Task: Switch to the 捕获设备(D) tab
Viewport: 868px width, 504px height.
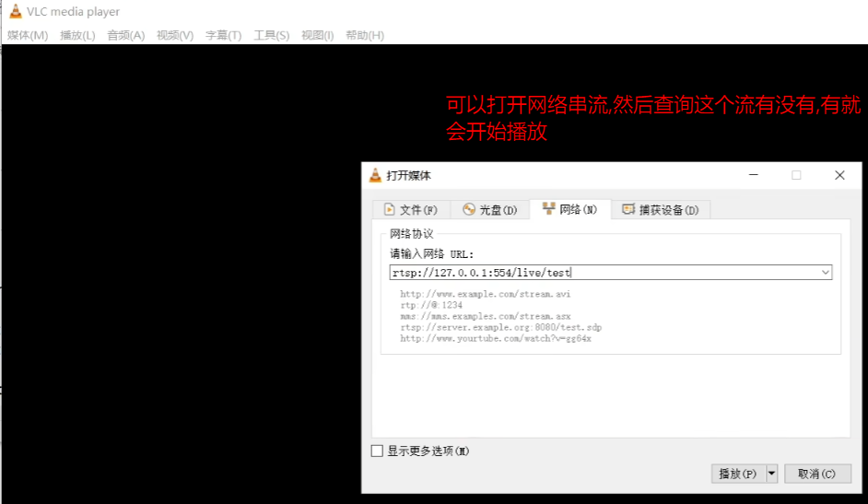Action: (x=661, y=210)
